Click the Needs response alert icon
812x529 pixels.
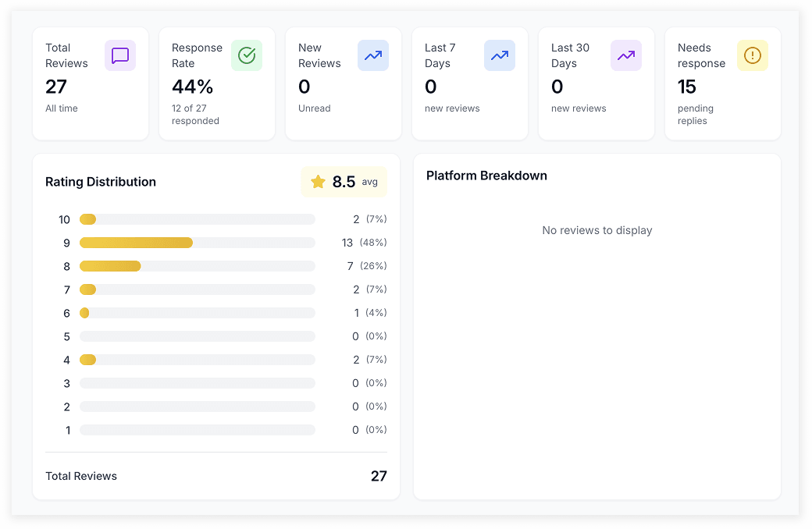(752, 55)
